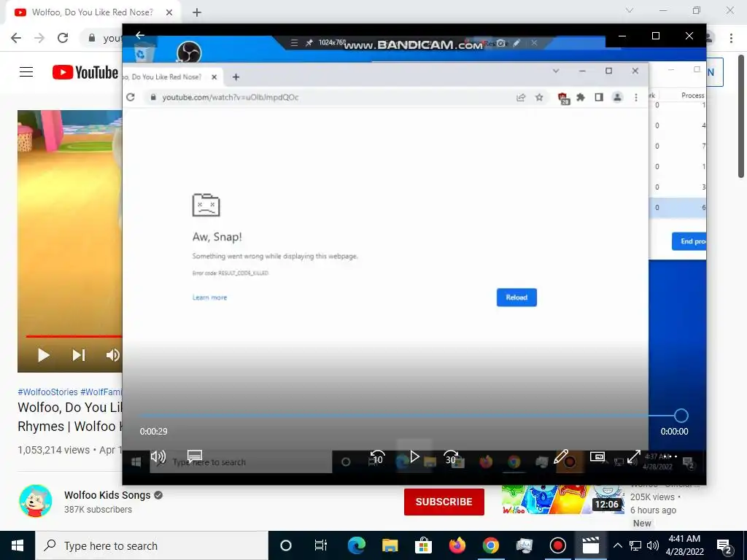The width and height of the screenshot is (747, 560).
Task: Play the recorded video in the player
Action: 414,457
